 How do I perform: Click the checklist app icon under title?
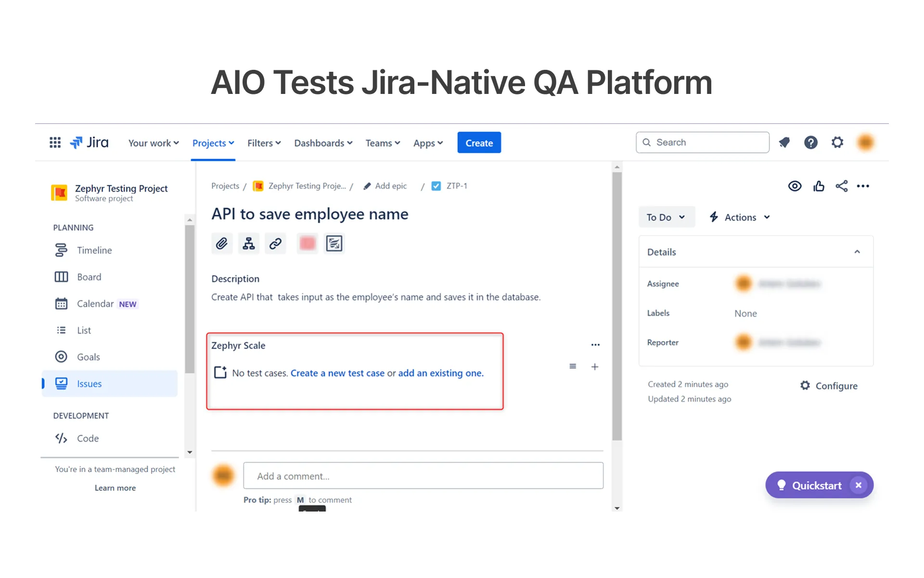[x=334, y=244]
